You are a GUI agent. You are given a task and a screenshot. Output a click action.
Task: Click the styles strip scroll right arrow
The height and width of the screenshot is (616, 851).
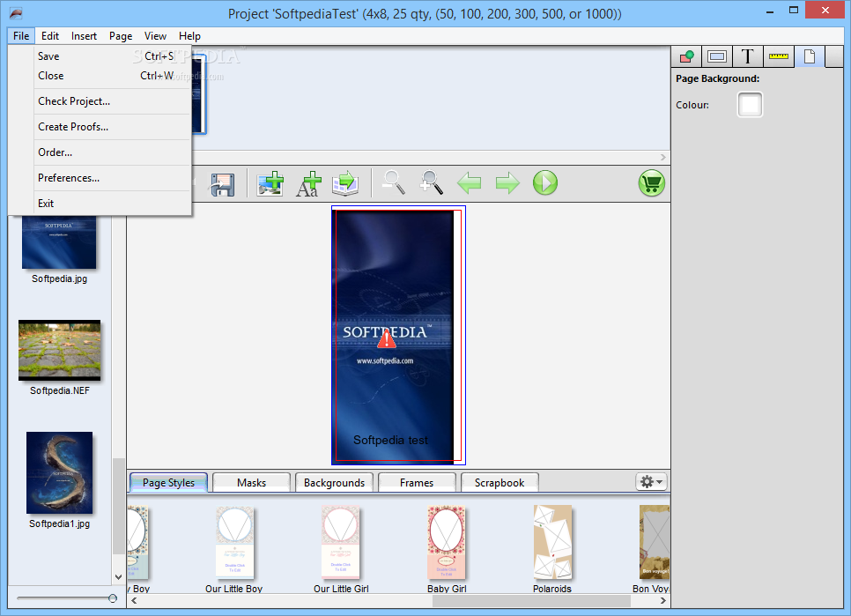click(663, 601)
